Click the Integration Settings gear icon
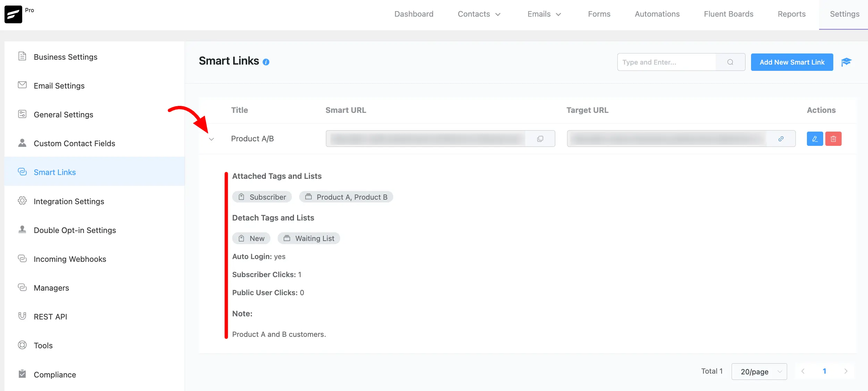The width and height of the screenshot is (868, 391). click(22, 201)
